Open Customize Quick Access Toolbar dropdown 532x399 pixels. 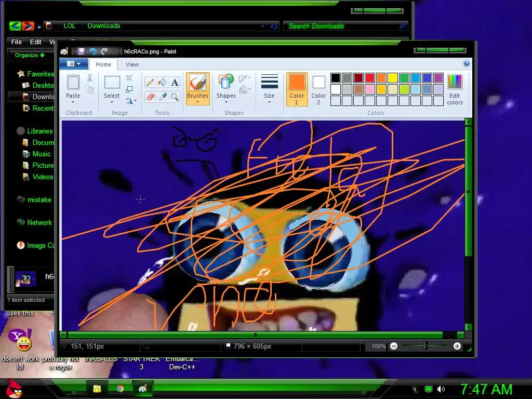tap(114, 51)
